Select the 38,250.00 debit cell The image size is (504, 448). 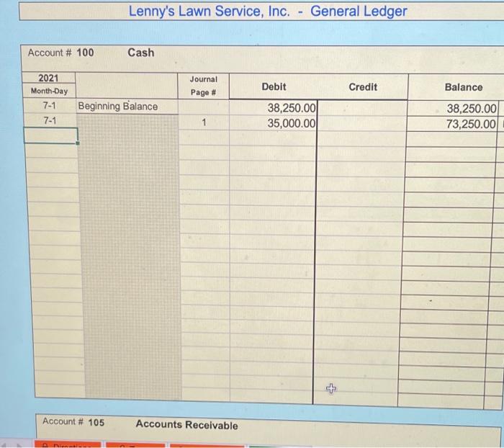(273, 108)
